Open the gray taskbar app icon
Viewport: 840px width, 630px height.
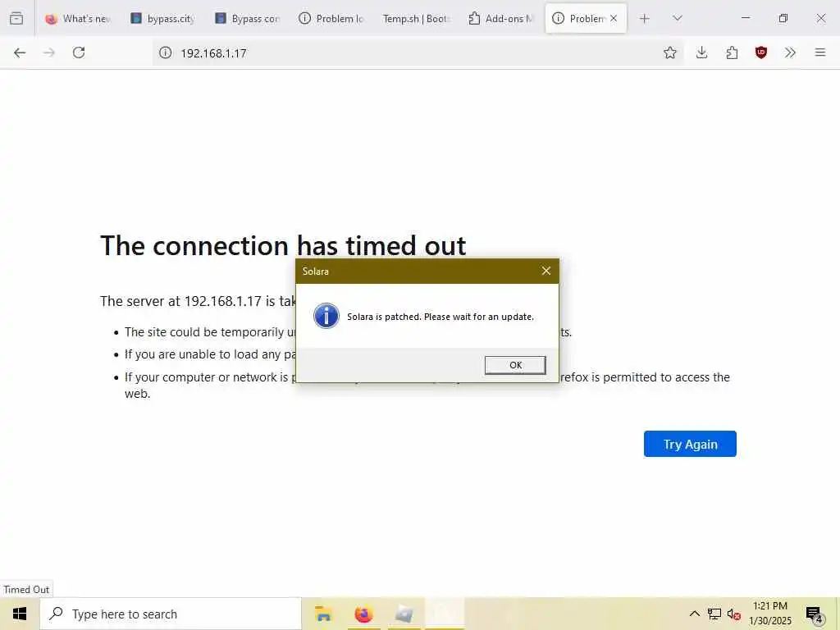404,614
